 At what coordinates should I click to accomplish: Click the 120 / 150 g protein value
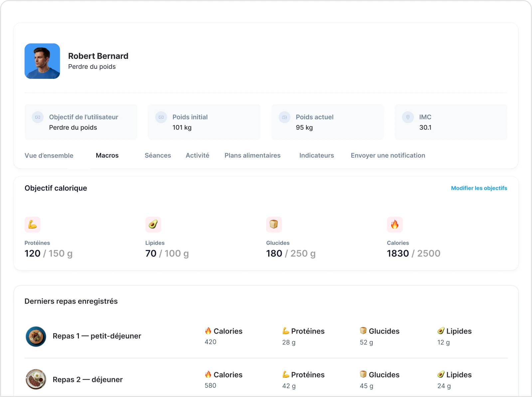click(x=49, y=253)
